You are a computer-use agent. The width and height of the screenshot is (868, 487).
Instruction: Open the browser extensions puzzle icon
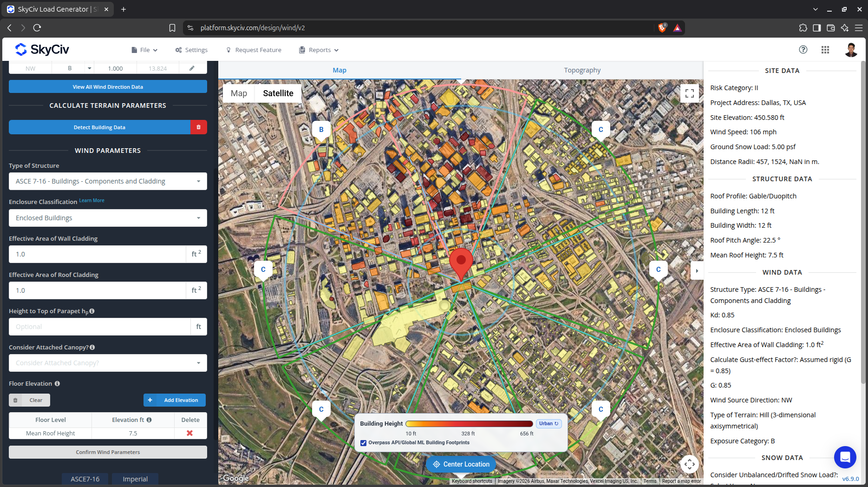pyautogui.click(x=803, y=28)
